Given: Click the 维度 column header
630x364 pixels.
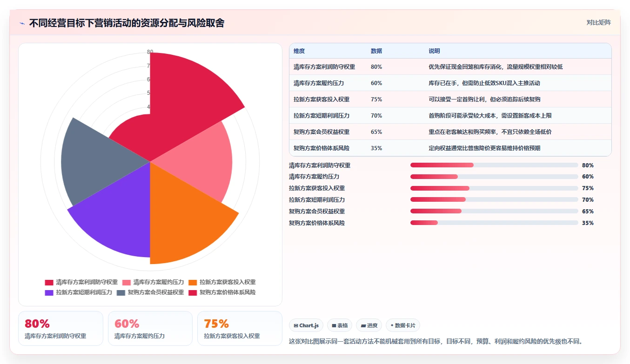Looking at the screenshot, I should click(x=299, y=51).
